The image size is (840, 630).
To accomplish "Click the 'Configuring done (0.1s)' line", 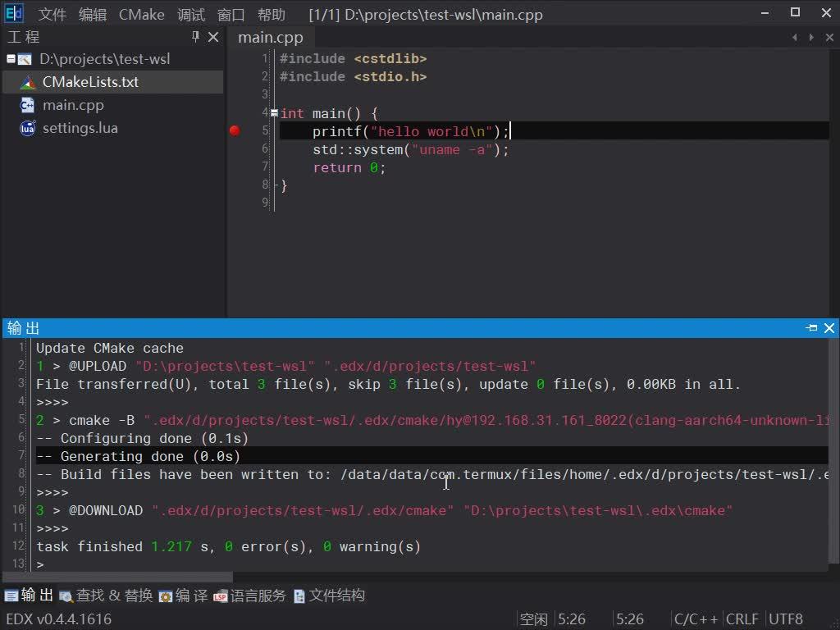I will [143, 438].
